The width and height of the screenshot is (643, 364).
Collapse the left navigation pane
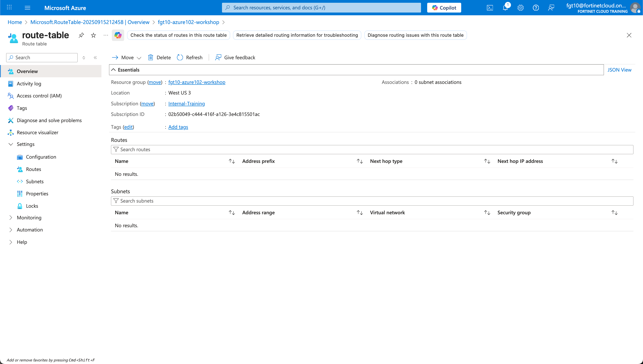point(95,57)
